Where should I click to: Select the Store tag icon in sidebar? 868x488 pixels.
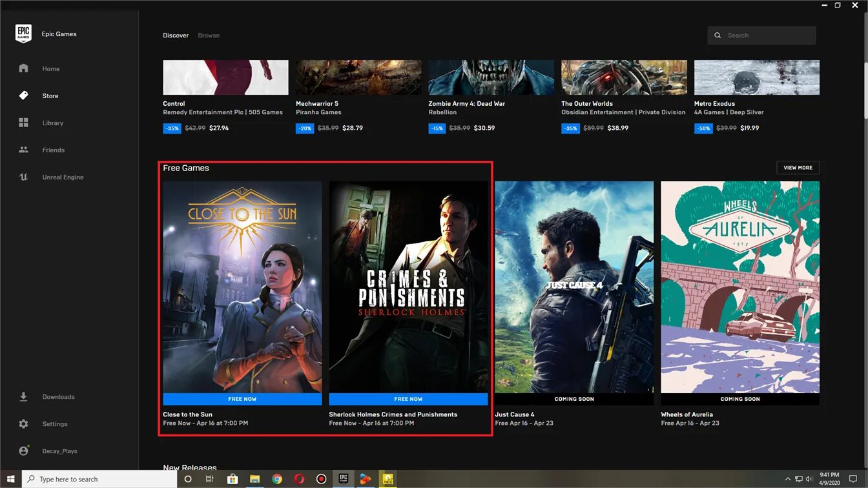tap(24, 96)
